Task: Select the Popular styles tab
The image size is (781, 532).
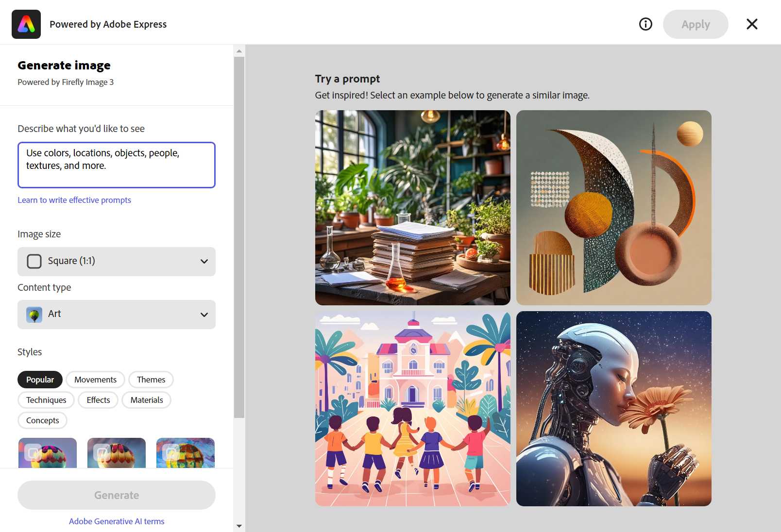Action: click(40, 380)
